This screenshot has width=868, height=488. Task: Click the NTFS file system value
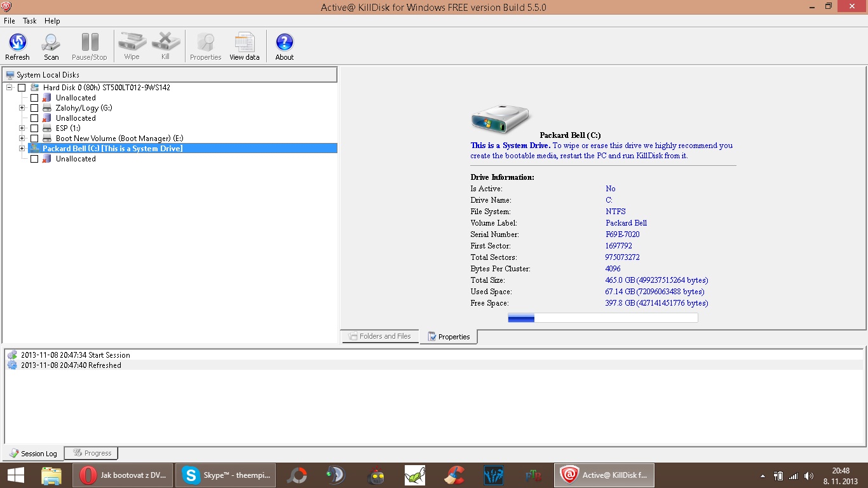coord(616,212)
